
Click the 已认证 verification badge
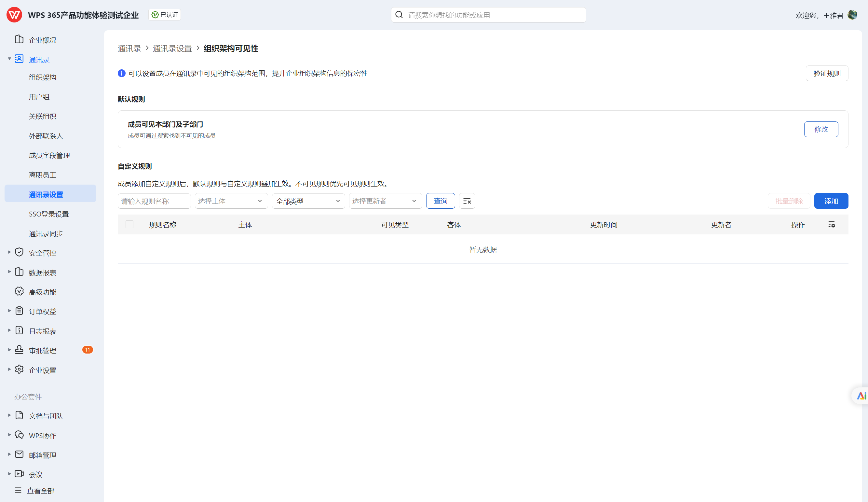(x=165, y=15)
